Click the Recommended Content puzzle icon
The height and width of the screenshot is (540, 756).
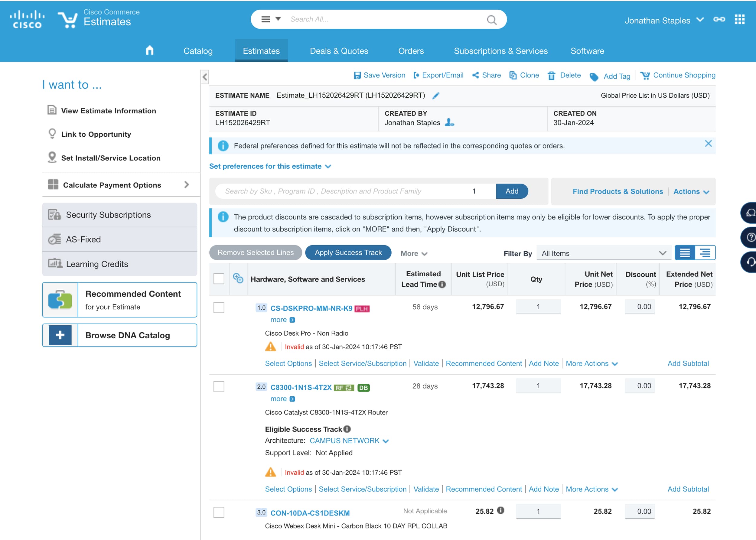point(60,300)
